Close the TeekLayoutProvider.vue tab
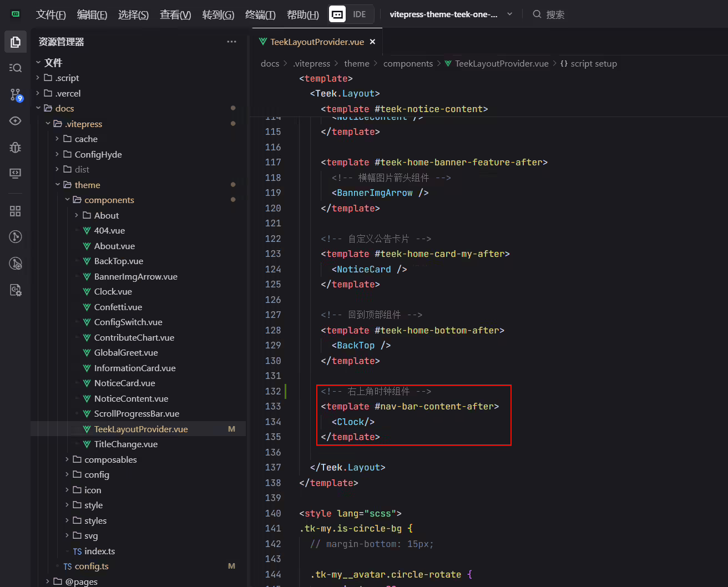This screenshot has height=587, width=728. [372, 42]
